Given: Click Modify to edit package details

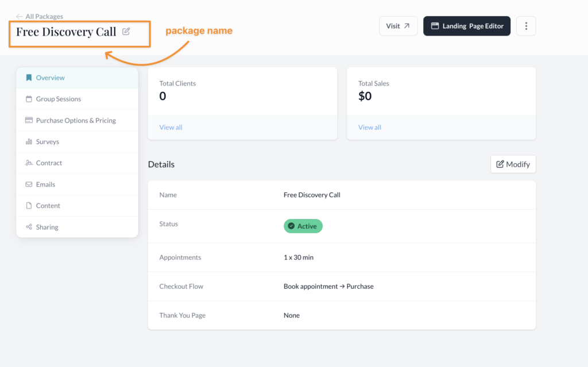Looking at the screenshot, I should pyautogui.click(x=513, y=164).
